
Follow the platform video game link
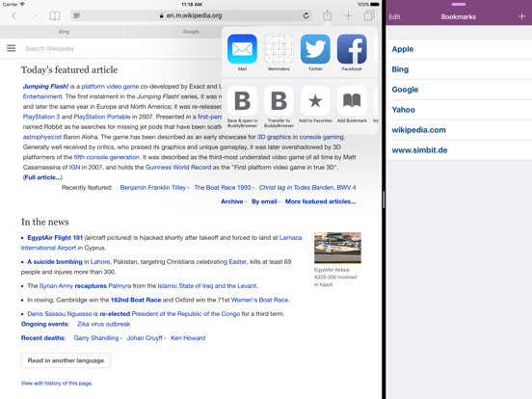pos(110,86)
